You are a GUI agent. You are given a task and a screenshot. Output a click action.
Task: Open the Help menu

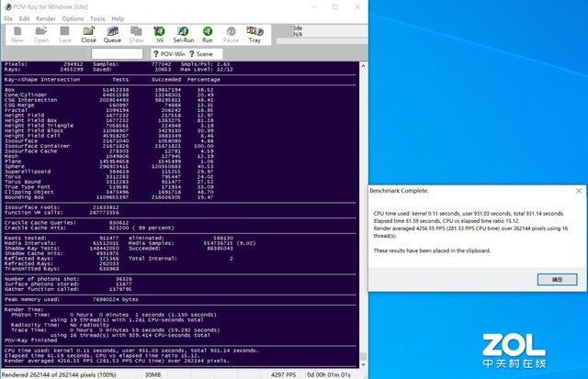click(118, 18)
